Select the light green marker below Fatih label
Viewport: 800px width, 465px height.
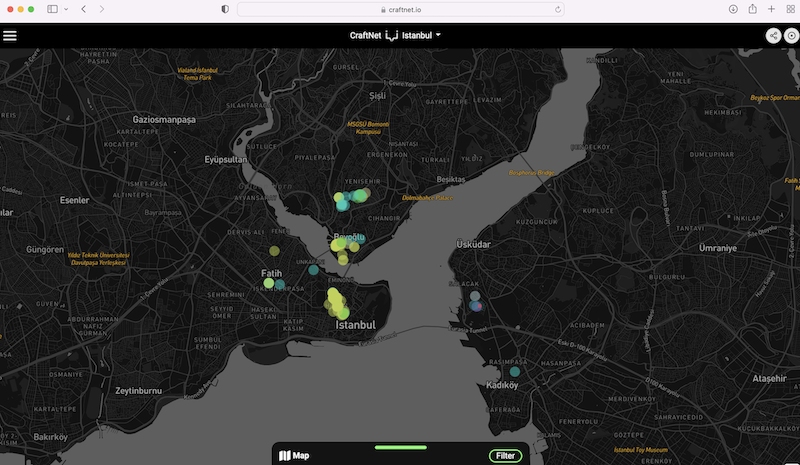click(269, 283)
